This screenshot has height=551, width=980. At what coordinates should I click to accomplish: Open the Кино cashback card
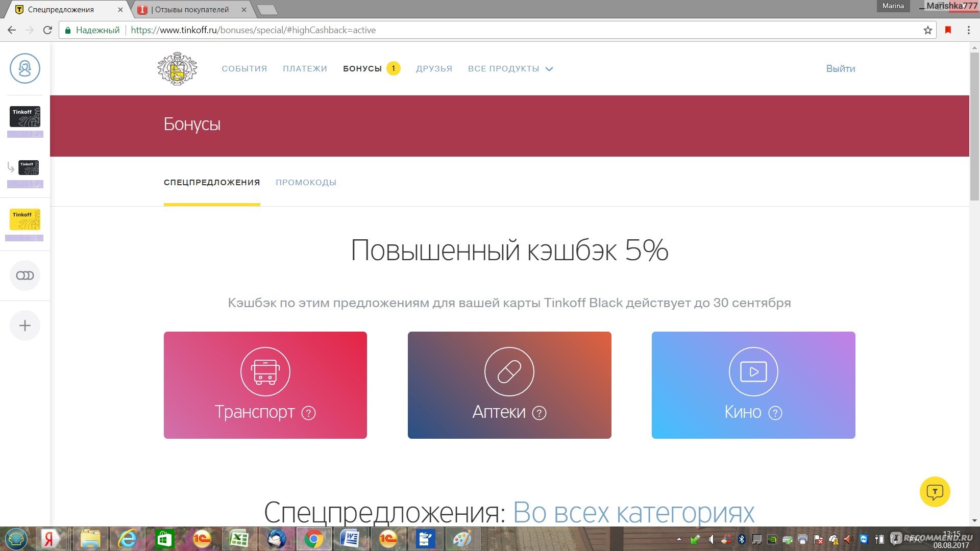(753, 385)
